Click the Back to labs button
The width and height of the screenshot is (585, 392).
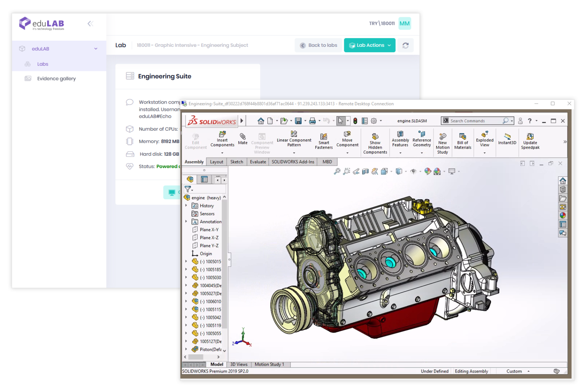318,45
